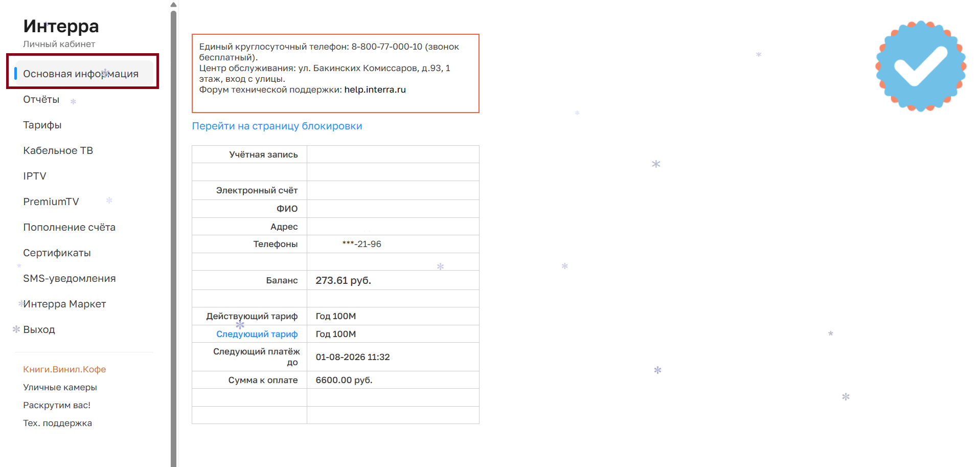Open Книги.Винил.Кофе link
The height and width of the screenshot is (467, 980).
[64, 369]
